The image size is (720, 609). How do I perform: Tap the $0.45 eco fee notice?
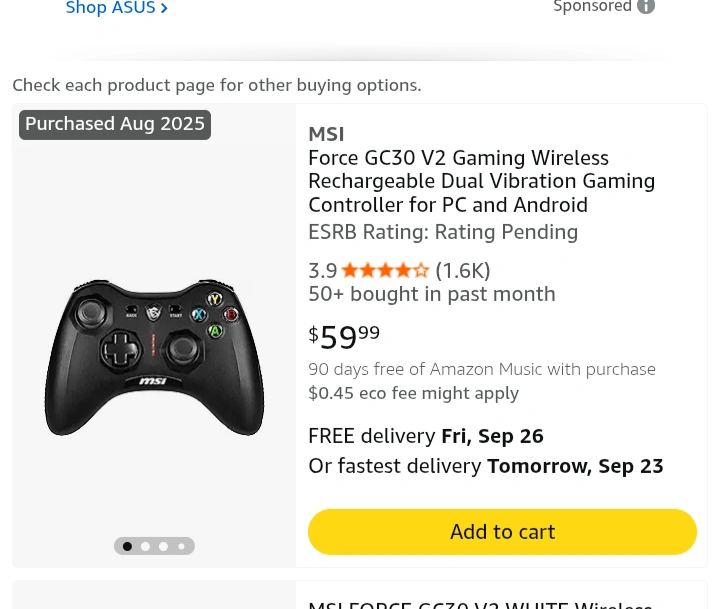[x=413, y=393]
